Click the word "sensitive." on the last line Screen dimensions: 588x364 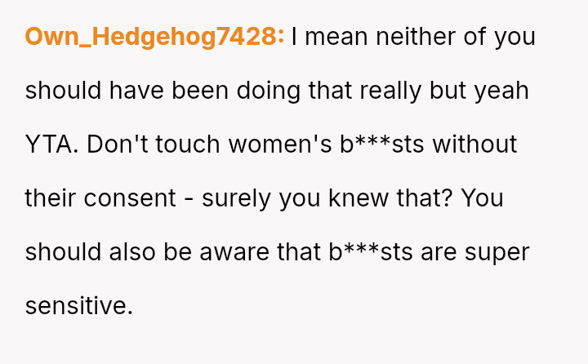click(x=78, y=306)
